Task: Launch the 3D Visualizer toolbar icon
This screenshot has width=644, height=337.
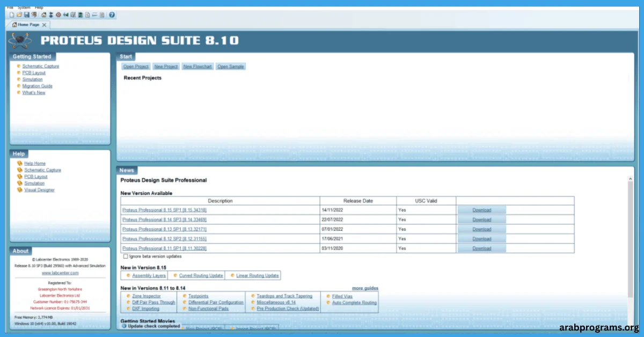Action: 66,15
